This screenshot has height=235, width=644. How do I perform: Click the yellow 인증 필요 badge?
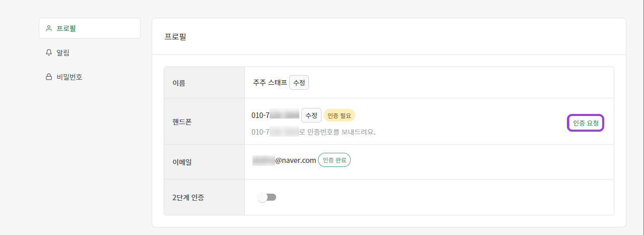340,115
